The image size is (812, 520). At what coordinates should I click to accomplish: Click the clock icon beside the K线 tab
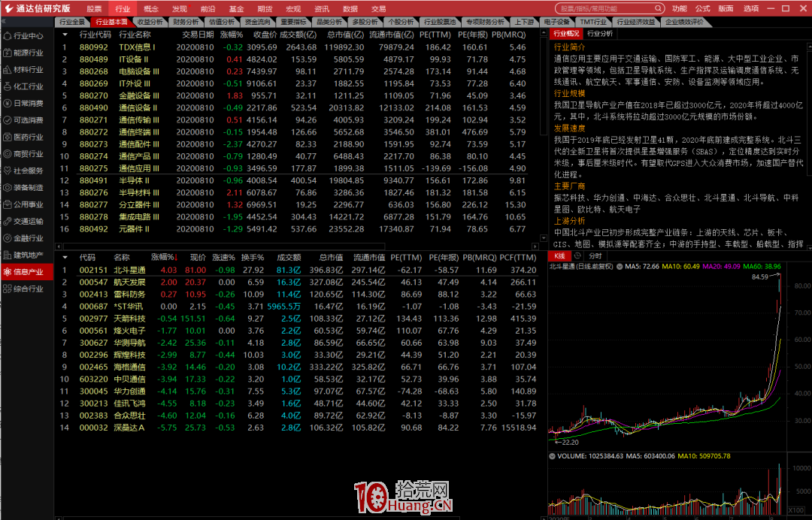(x=577, y=255)
